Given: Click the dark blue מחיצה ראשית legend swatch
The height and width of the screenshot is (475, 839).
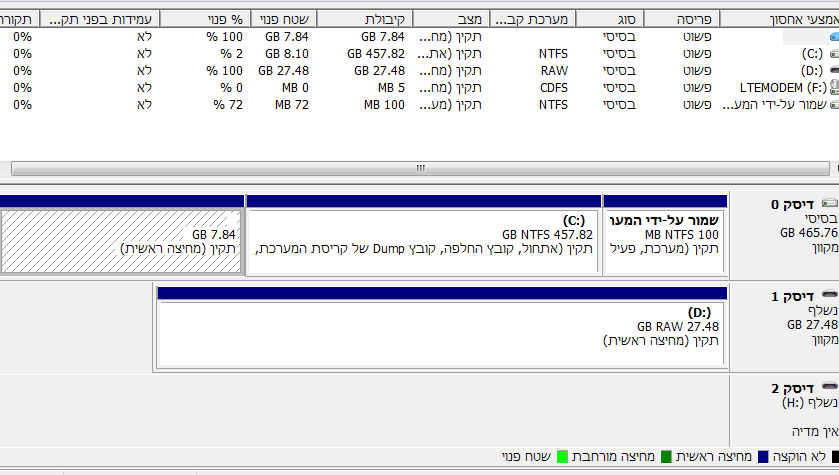Looking at the screenshot, I should [763, 457].
